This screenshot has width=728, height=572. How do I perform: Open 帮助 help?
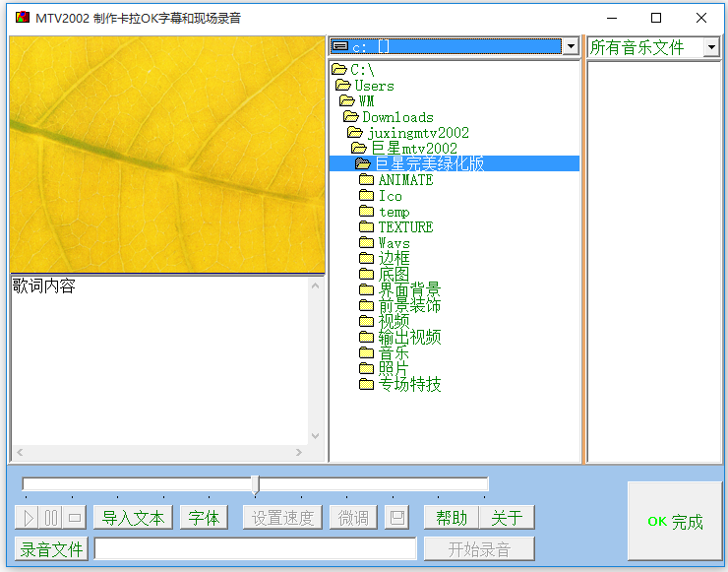tap(452, 518)
